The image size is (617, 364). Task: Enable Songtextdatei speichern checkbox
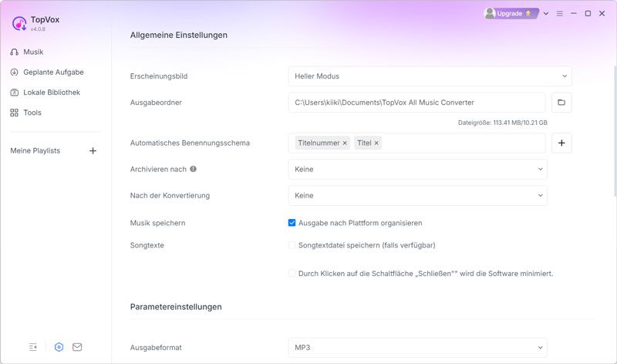coord(292,245)
